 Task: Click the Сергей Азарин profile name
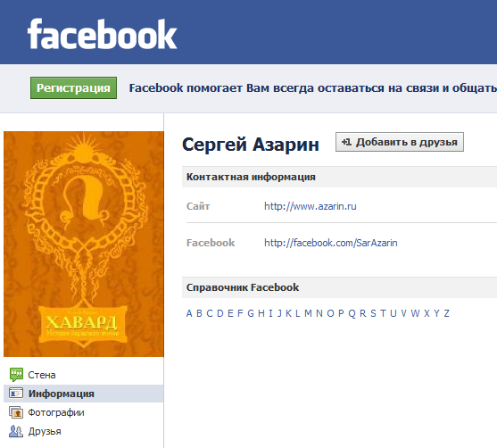click(x=251, y=145)
